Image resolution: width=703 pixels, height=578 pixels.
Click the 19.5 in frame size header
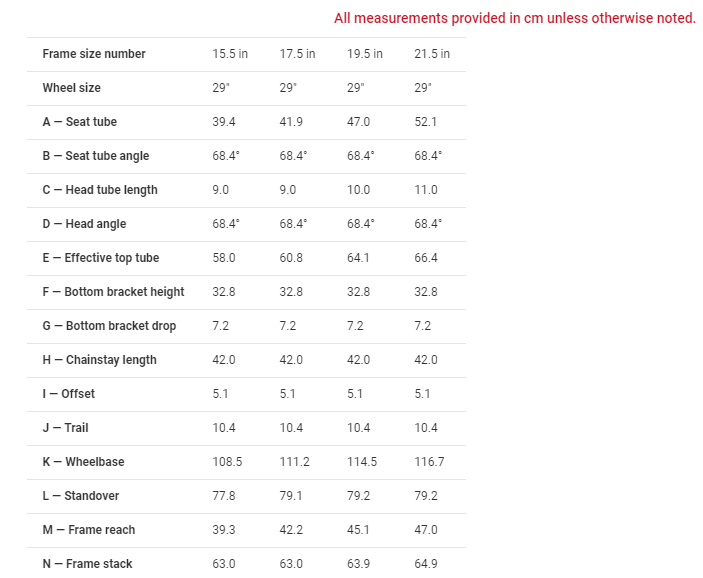pyautogui.click(x=365, y=54)
